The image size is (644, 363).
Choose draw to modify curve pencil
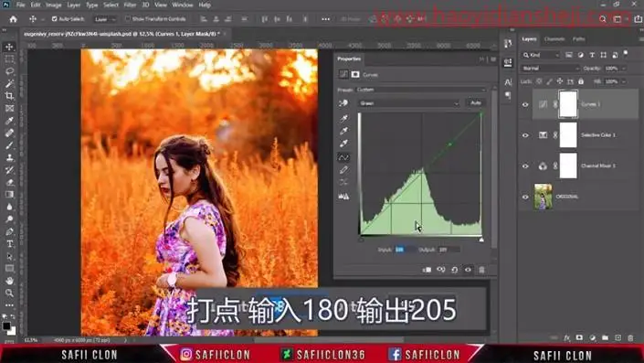(x=343, y=170)
